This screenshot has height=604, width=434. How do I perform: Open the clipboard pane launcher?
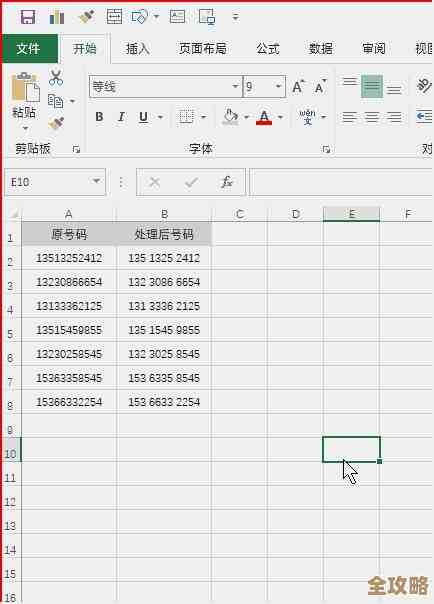(x=76, y=149)
